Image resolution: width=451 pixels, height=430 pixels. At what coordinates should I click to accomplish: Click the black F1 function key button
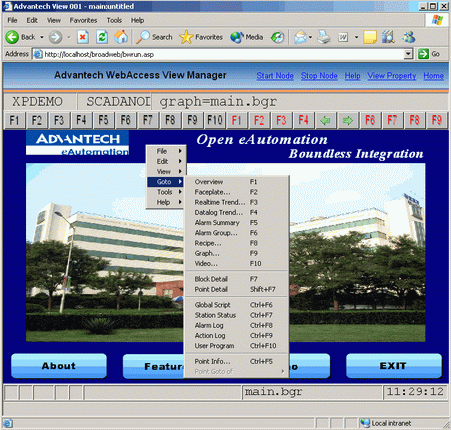click(14, 120)
